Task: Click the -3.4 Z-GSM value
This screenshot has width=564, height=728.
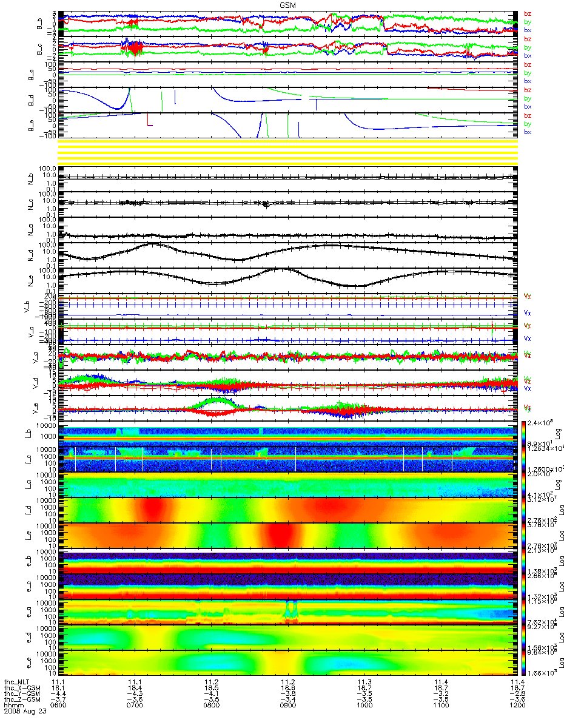Action: (x=287, y=700)
